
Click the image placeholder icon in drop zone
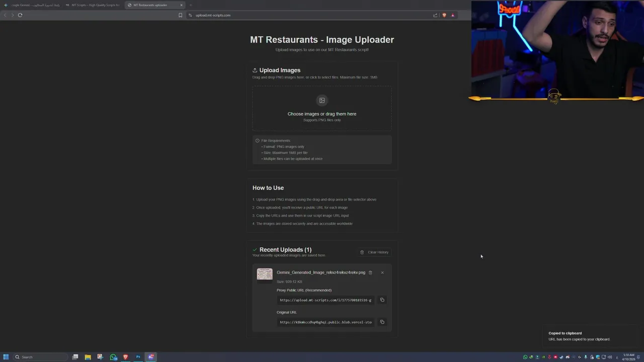click(322, 101)
